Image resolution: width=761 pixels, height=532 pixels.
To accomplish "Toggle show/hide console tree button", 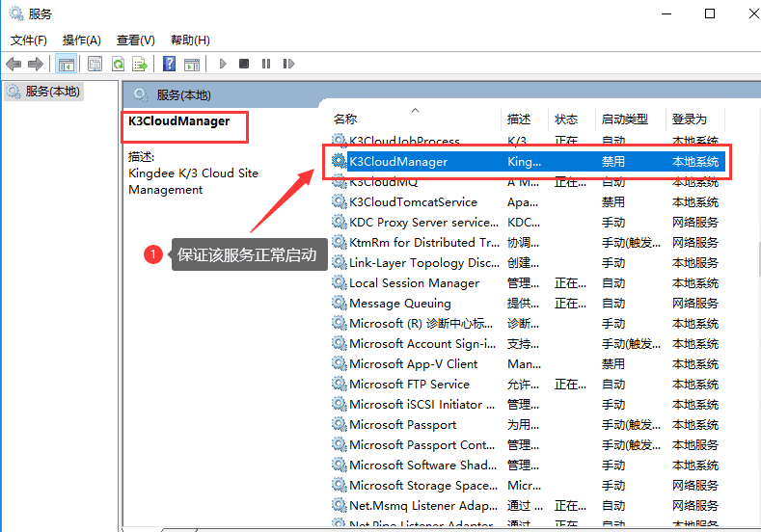I will coord(67,65).
